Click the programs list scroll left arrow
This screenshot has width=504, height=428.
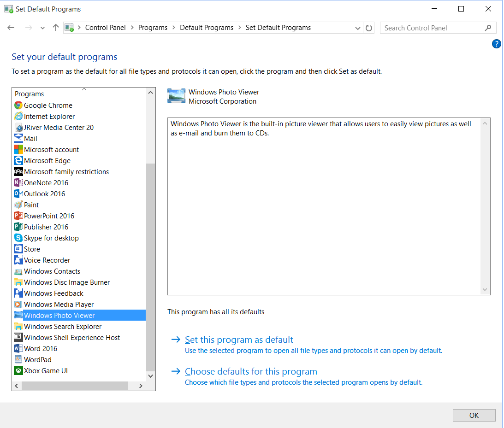[x=17, y=386]
